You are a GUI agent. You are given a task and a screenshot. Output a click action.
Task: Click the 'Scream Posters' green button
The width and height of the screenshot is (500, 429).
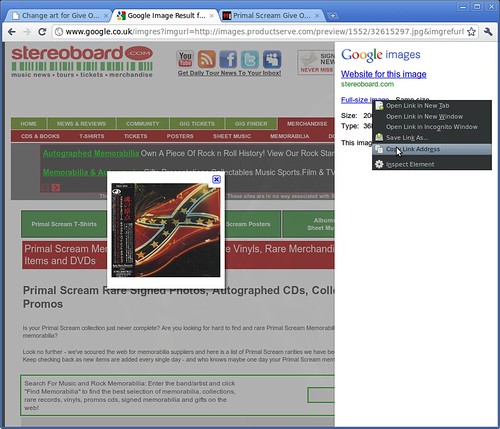(253, 224)
